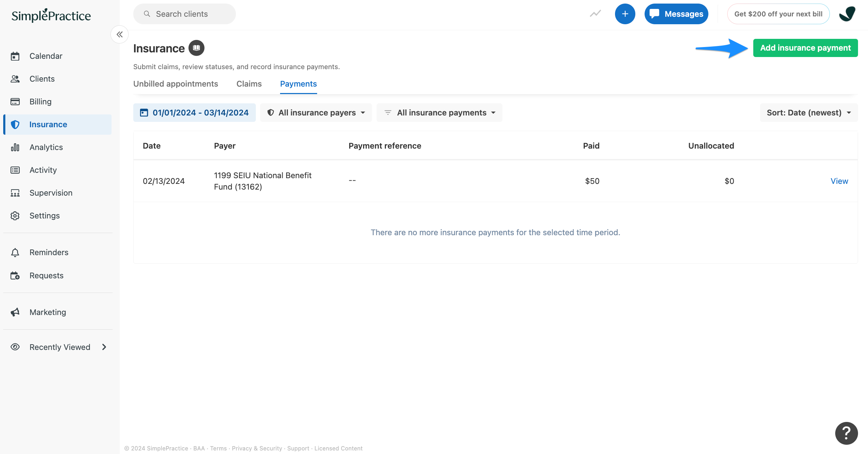Open the Calendar calendar icon in sidebar
The height and width of the screenshot is (454, 868).
[15, 56]
